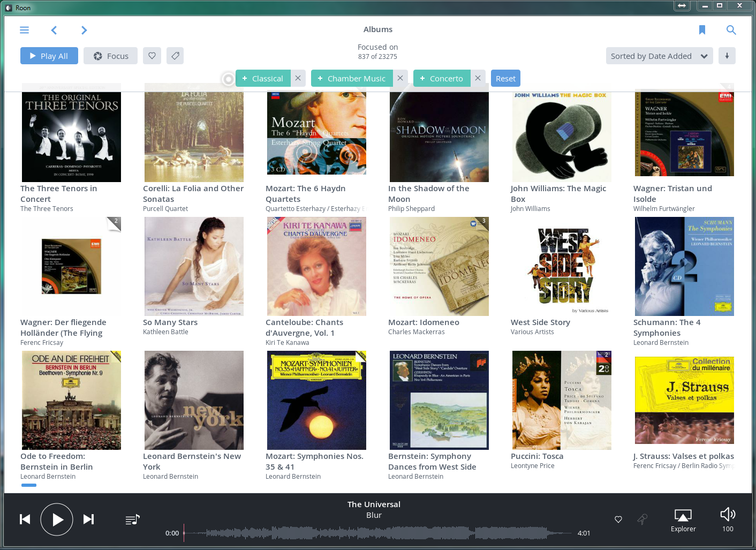Open search with the magnifier icon

coord(731,30)
